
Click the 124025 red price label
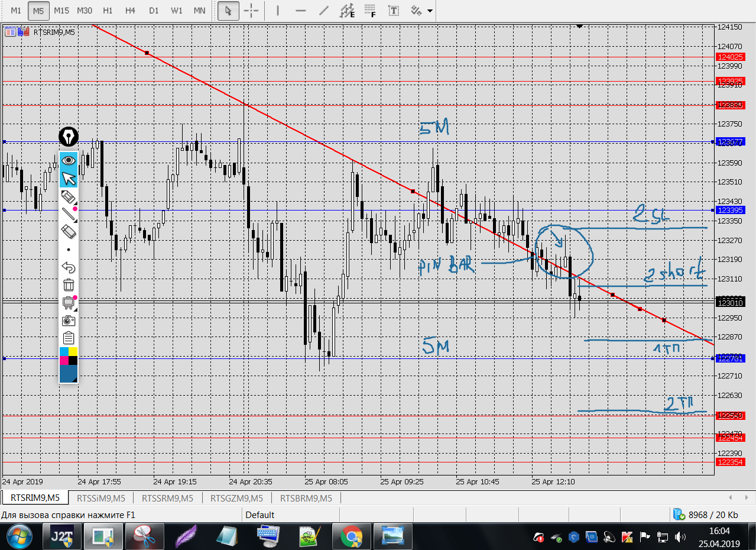click(x=729, y=57)
